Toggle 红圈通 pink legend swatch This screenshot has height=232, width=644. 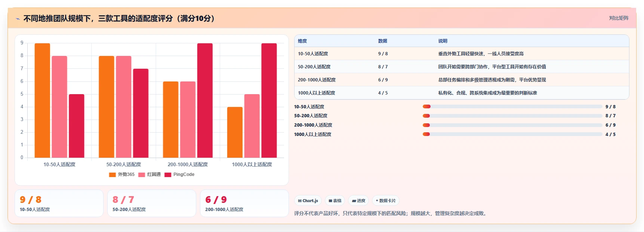(141, 174)
